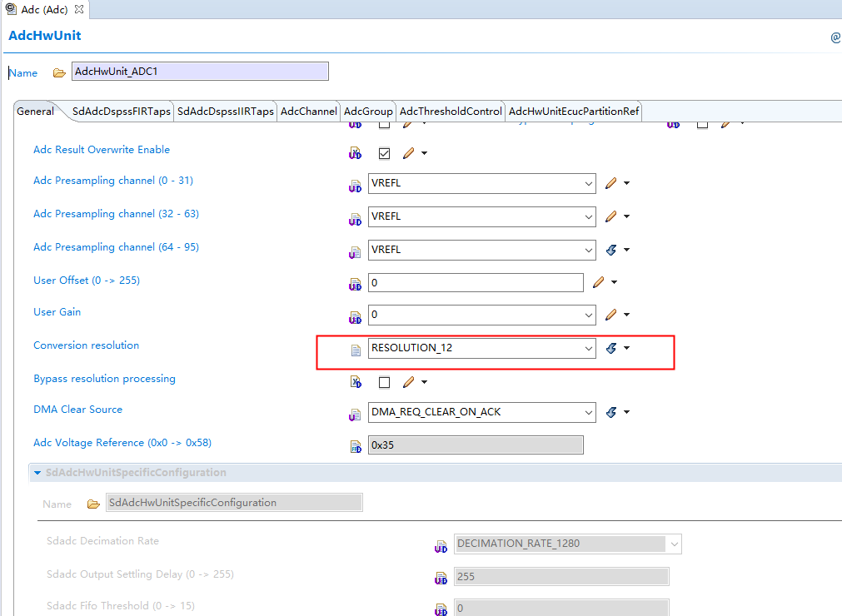The image size is (842, 616).
Task: Open arrow menu beside User Offset pencil
Action: (615, 282)
